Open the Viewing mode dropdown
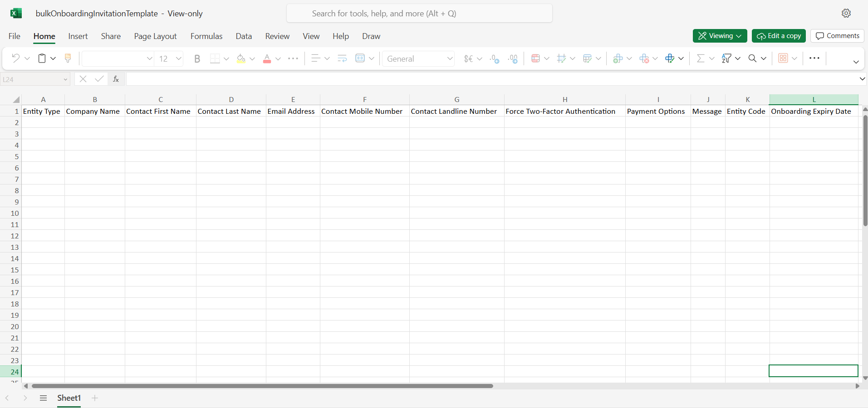Image resolution: width=868 pixels, height=408 pixels. 720,36
